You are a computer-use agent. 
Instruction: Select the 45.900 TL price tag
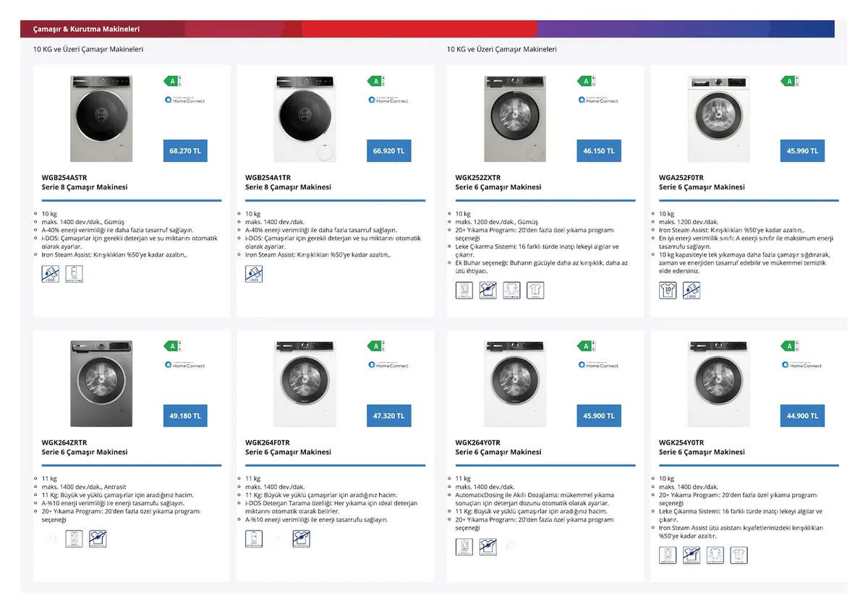599,416
